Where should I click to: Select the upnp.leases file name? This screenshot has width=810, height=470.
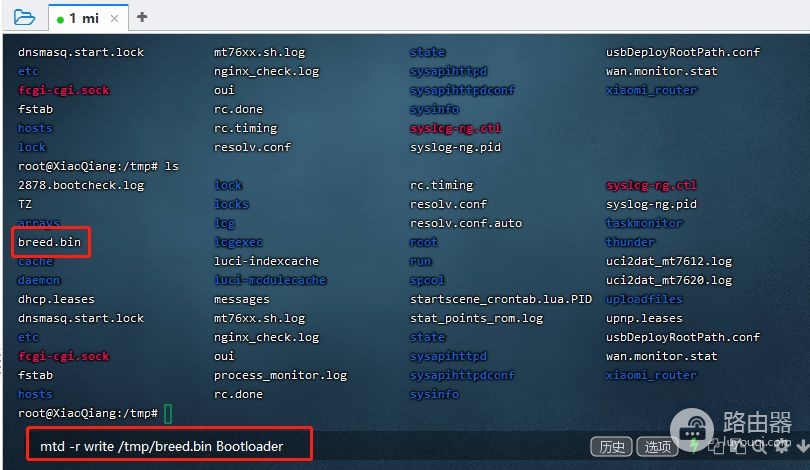click(x=644, y=318)
